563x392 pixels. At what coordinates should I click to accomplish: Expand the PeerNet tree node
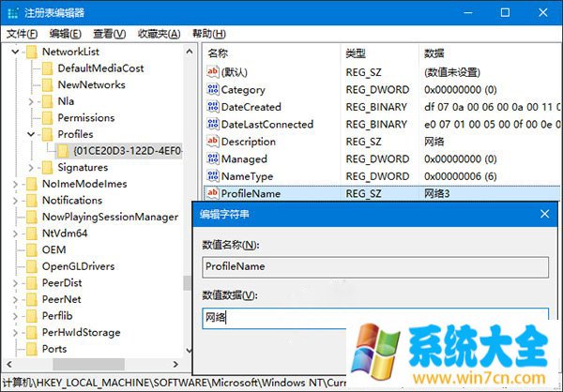(x=15, y=300)
